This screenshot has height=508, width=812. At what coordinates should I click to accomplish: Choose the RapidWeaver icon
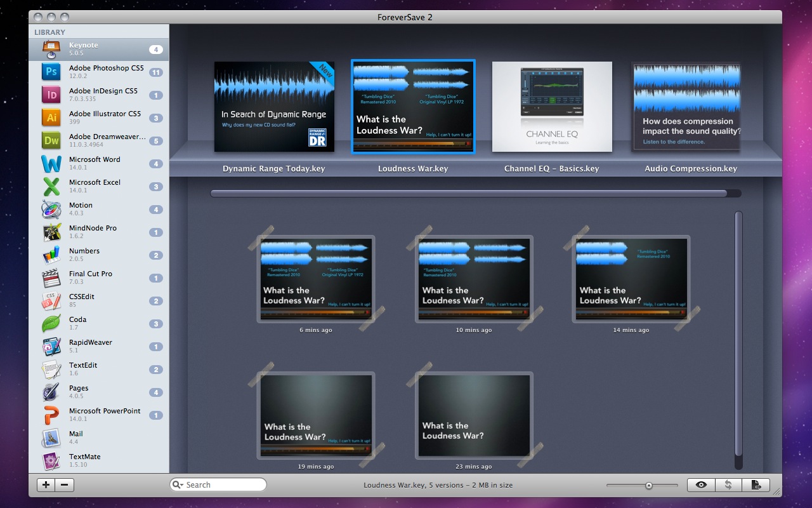coord(51,346)
